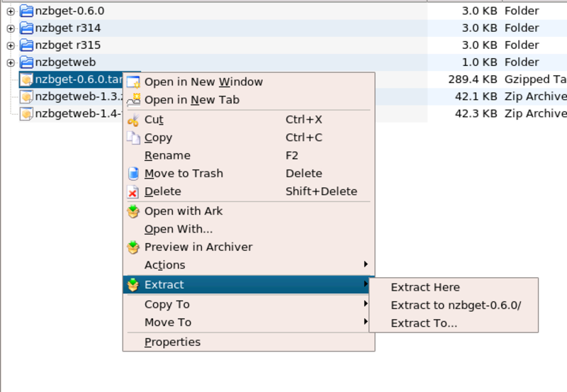Click the folder icon for nzbget r314

click(26, 28)
